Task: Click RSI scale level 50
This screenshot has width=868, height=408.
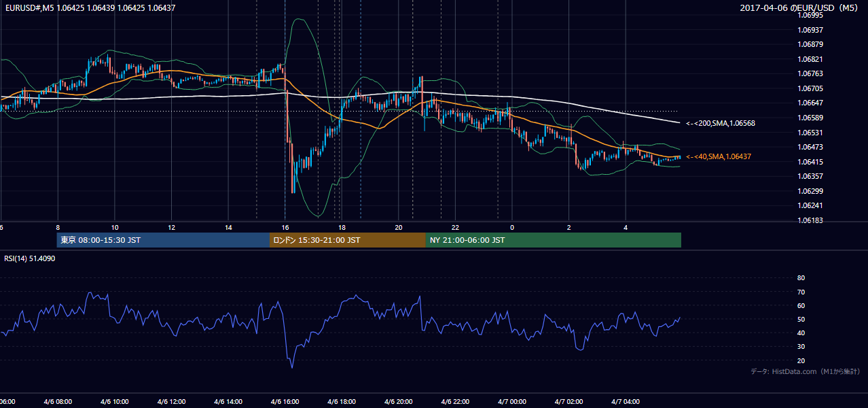Action: coord(801,319)
